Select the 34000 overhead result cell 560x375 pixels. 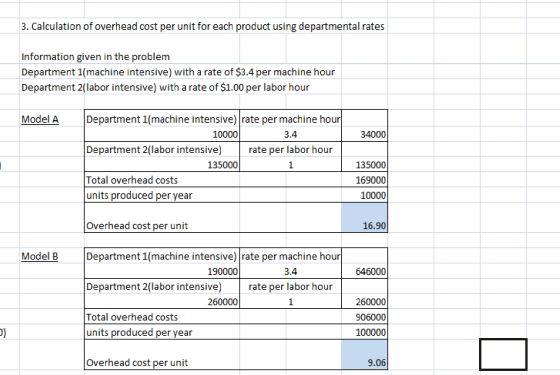coord(364,134)
